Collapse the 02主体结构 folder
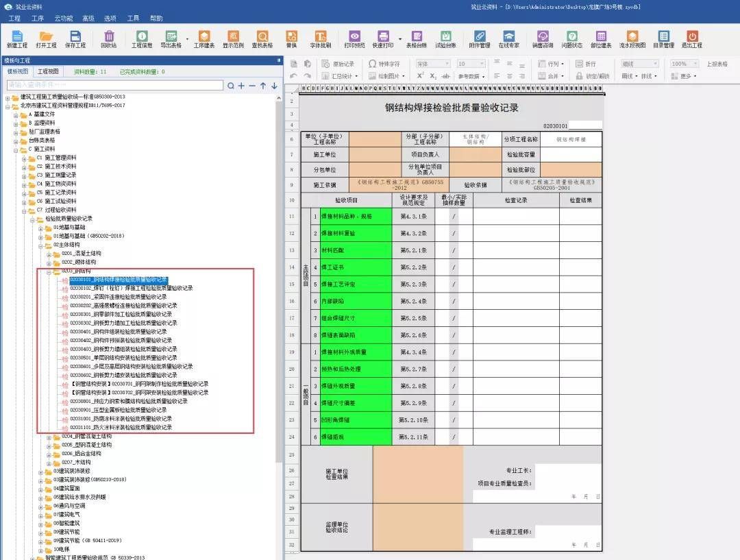Viewport: 740px width, 560px height. point(40,245)
